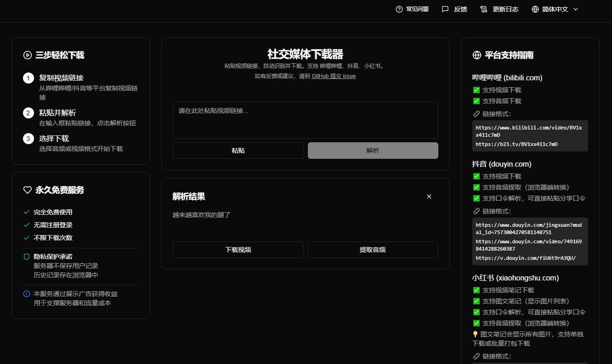Screen dimensions: 612x364
Task: Click the changelog scroll icon
Action: pyautogui.click(x=483, y=9)
